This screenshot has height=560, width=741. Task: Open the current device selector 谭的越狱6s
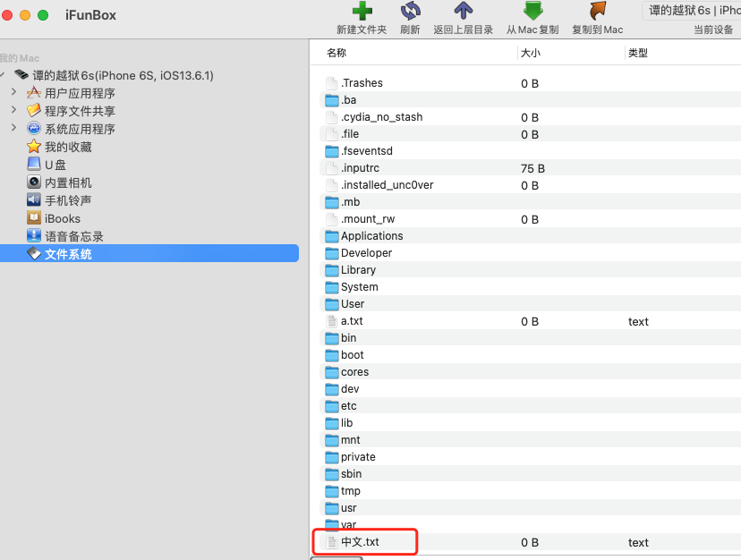coord(693,11)
